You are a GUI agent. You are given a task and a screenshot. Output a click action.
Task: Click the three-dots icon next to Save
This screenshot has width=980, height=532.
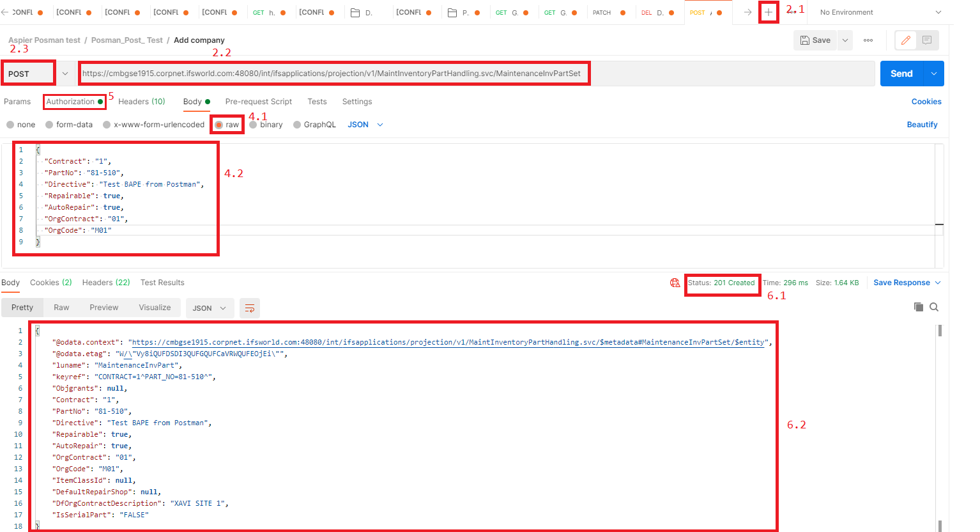tap(868, 40)
